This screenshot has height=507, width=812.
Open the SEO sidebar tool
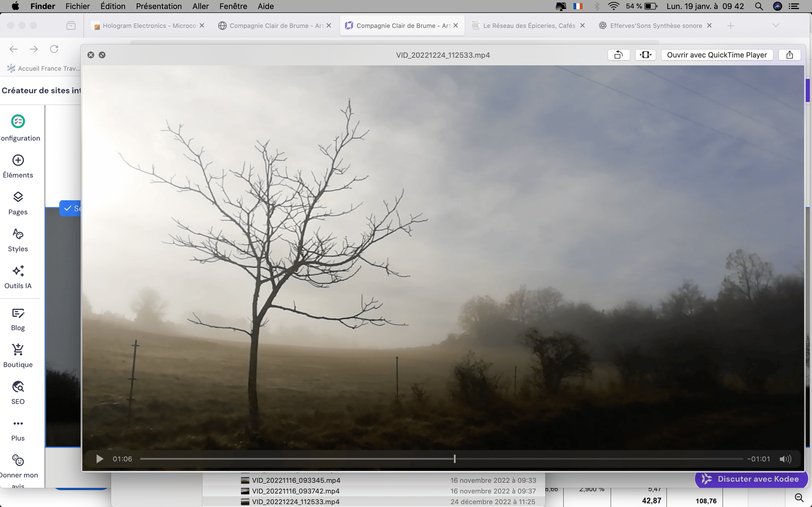click(18, 392)
